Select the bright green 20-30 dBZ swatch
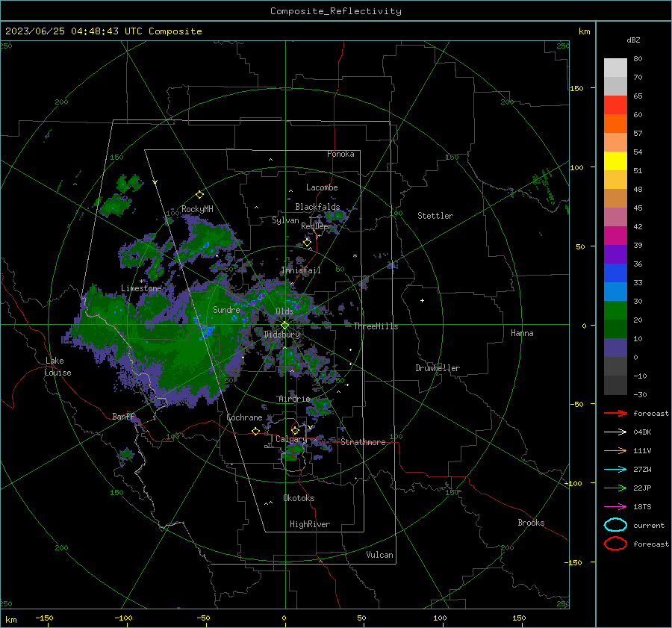 point(615,310)
